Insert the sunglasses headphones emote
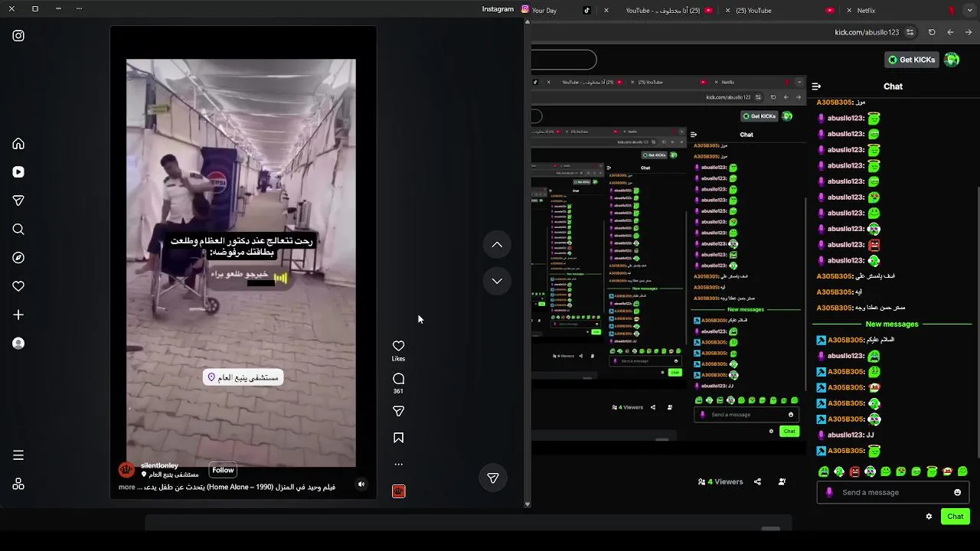This screenshot has height=551, width=980. pyautogui.click(x=870, y=471)
